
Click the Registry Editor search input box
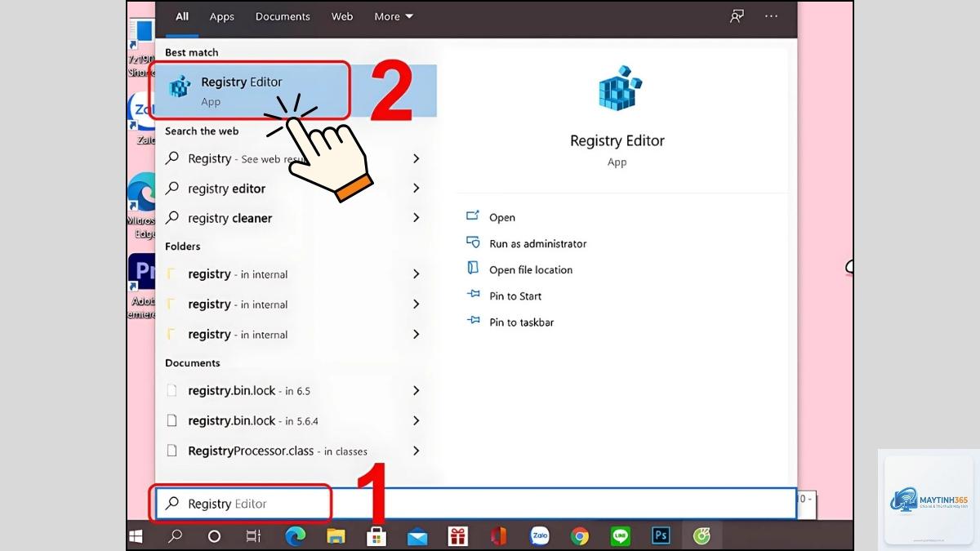476,504
